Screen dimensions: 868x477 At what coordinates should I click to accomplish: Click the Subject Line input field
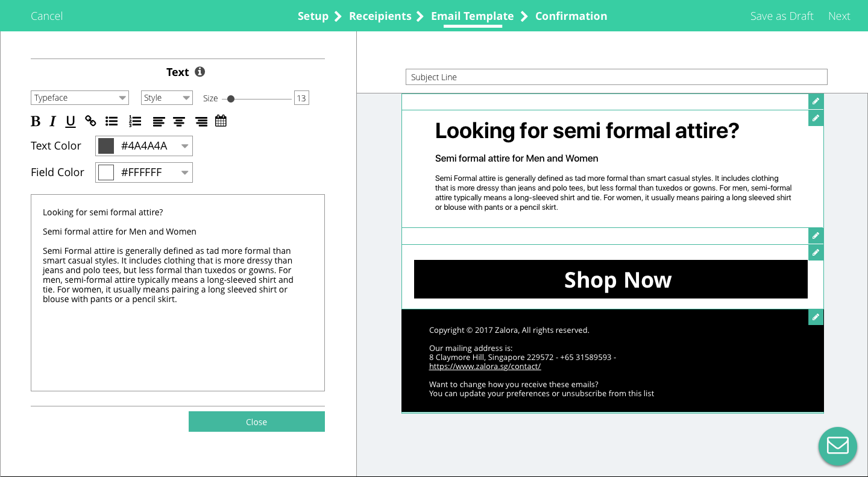616,77
